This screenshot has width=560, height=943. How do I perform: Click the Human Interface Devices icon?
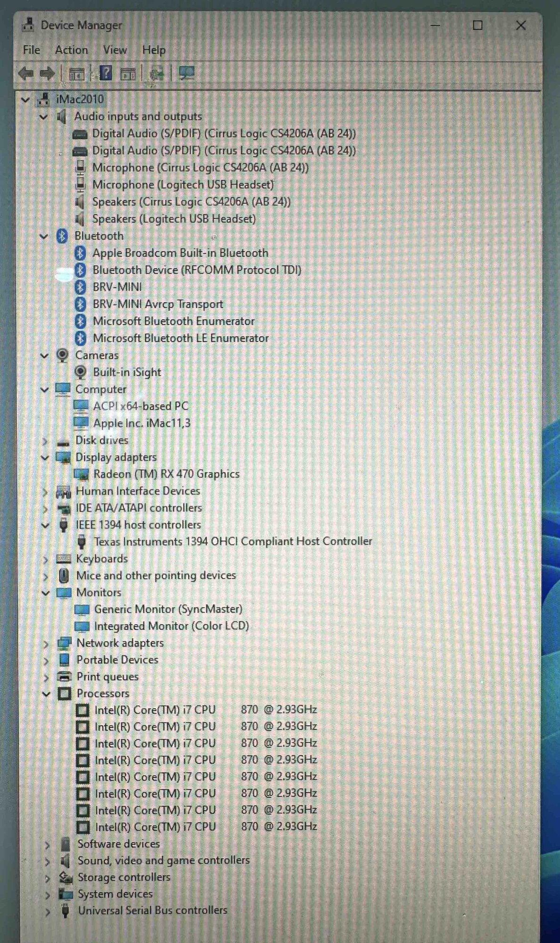(63, 491)
